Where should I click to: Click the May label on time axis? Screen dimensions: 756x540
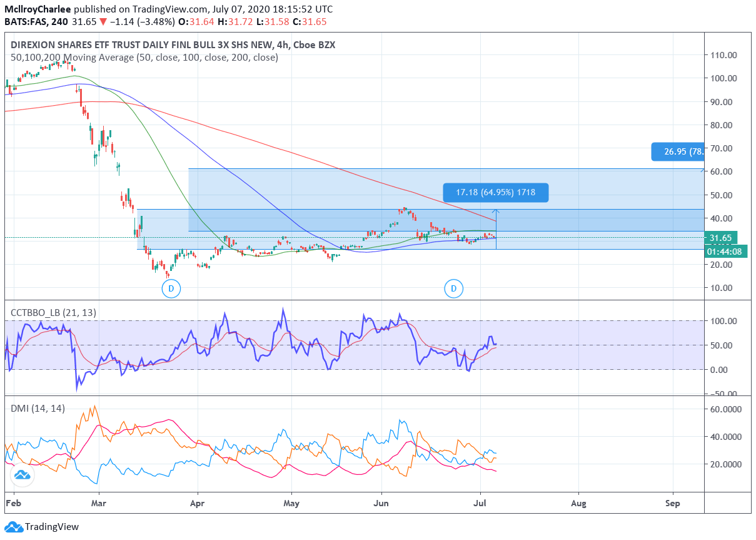coord(291,502)
